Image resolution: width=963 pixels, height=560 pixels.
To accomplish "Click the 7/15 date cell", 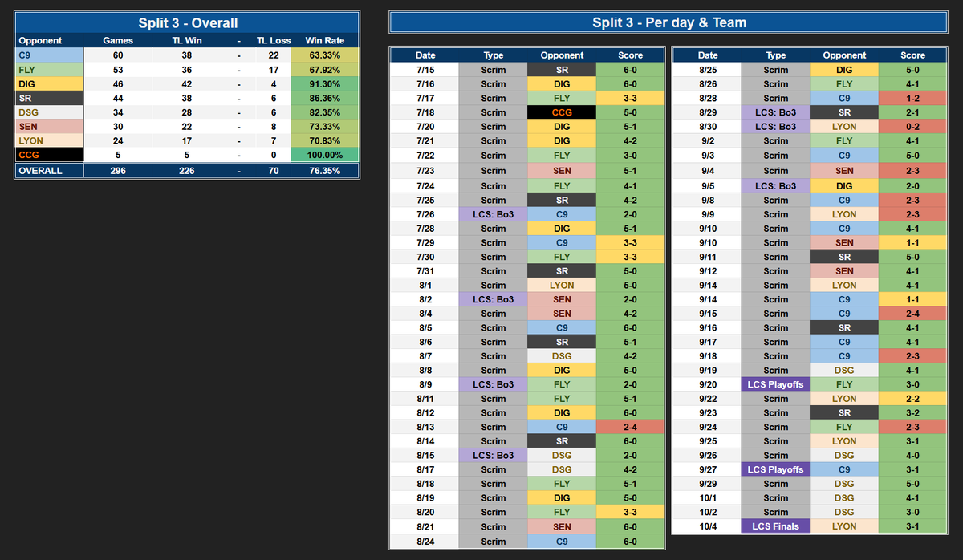I will [x=425, y=70].
